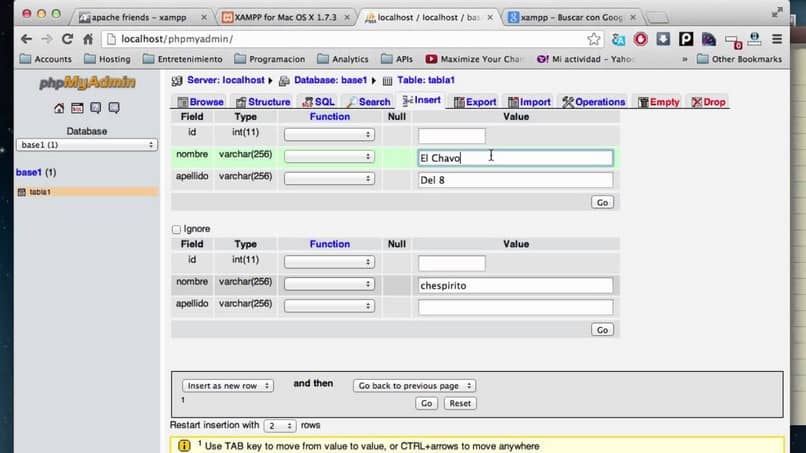Click the phpMyAdmin home icon

pos(59,108)
